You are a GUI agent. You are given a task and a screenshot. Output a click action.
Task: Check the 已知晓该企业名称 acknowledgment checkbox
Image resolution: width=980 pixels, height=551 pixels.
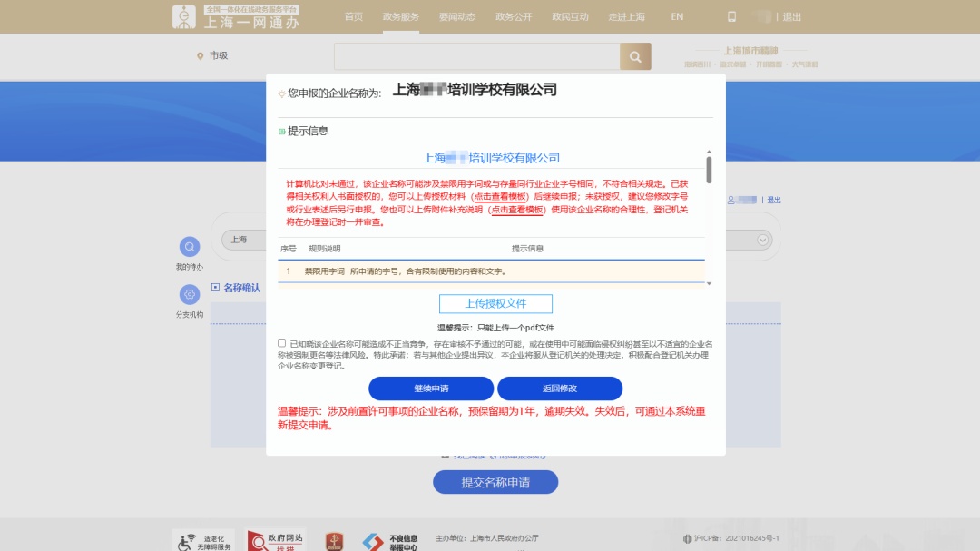(280, 343)
